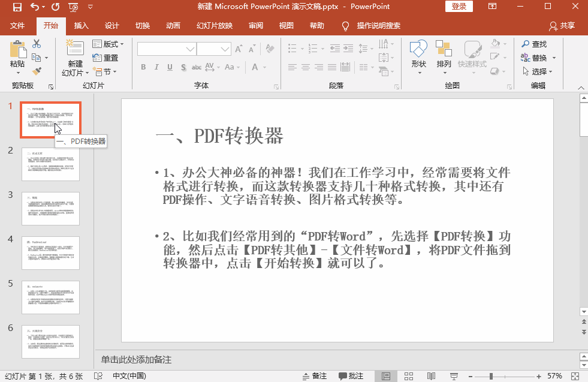Open the Paste (粘贴) dropdown arrow
This screenshot has height=382, width=588.
coord(17,71)
